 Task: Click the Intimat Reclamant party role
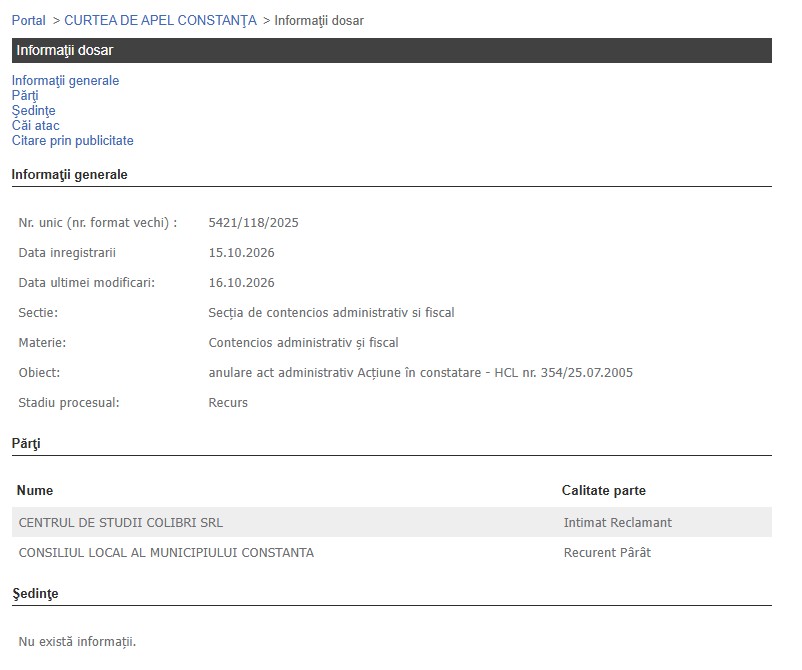pyautogui.click(x=618, y=522)
